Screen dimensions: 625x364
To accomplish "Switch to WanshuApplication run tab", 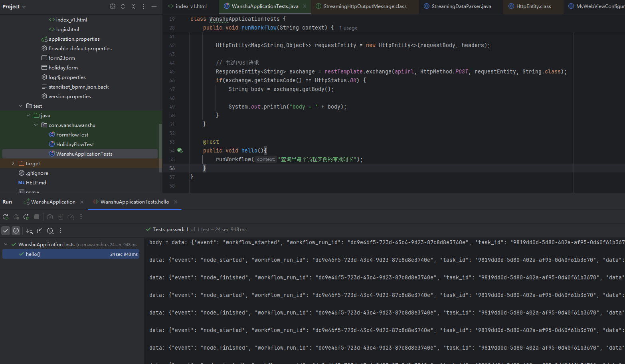I will point(53,202).
